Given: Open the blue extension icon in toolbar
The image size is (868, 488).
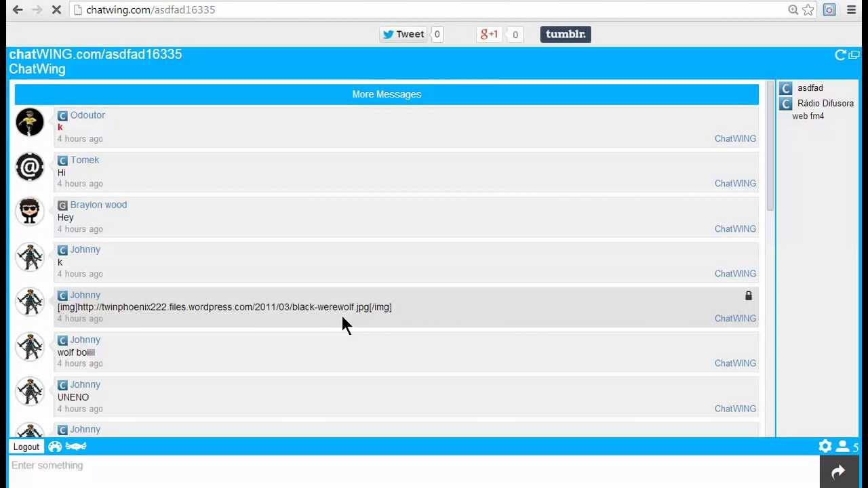Looking at the screenshot, I should click(829, 9).
